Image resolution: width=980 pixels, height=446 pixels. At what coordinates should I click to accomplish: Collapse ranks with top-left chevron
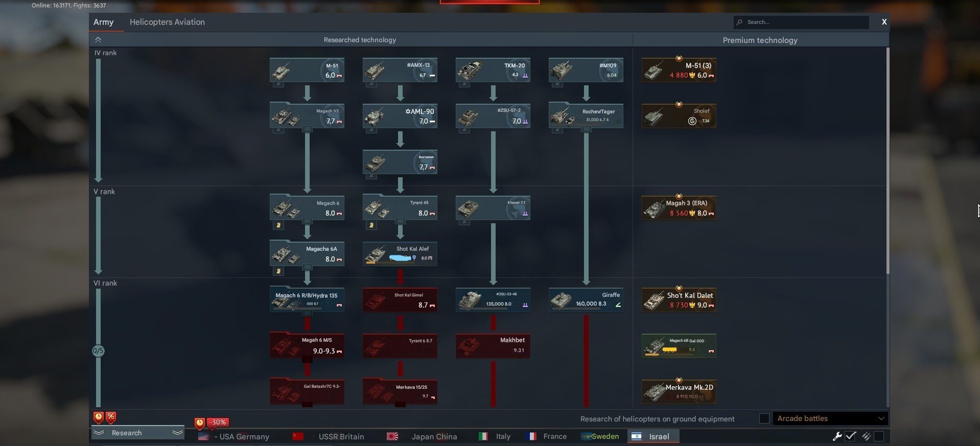pyautogui.click(x=98, y=40)
